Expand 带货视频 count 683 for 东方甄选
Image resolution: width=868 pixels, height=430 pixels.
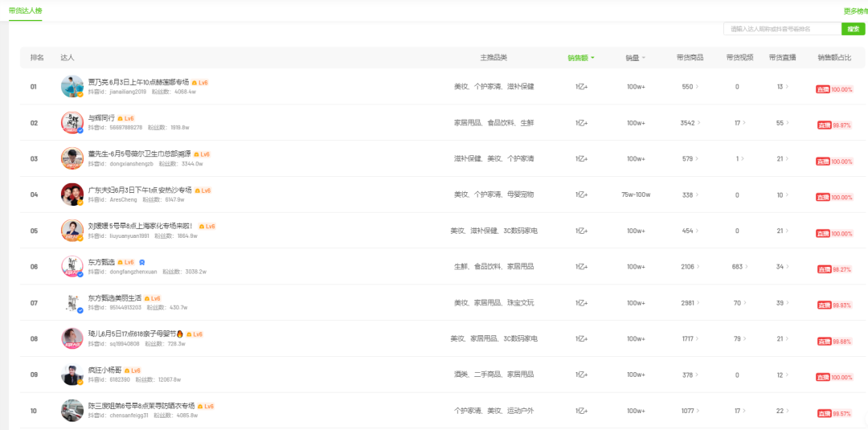(x=739, y=267)
